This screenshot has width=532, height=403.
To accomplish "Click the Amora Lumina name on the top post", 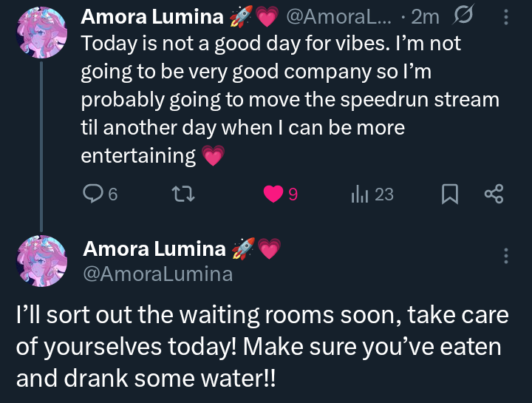I will coord(151,18).
